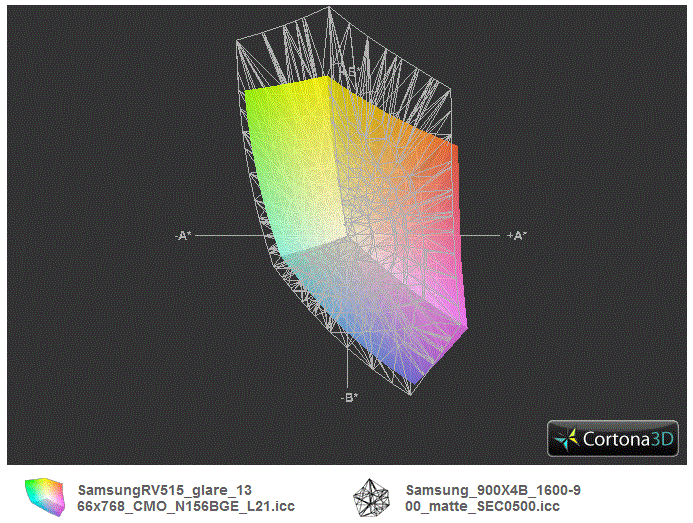Click the colored gamut legend icon

(45, 497)
